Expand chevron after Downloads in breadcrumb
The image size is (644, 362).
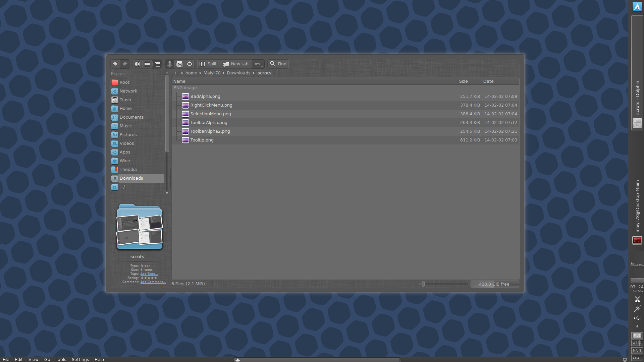pyautogui.click(x=254, y=73)
